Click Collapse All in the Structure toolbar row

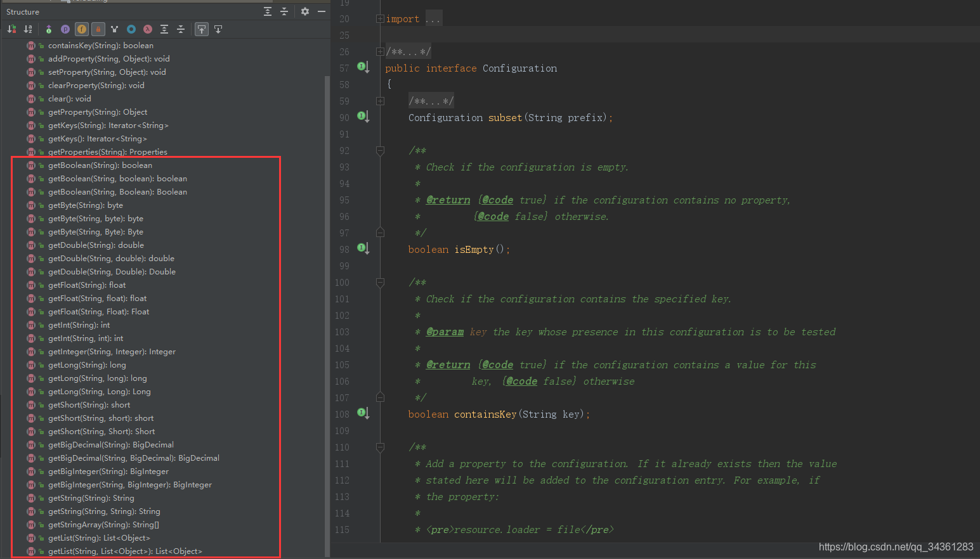click(x=181, y=29)
